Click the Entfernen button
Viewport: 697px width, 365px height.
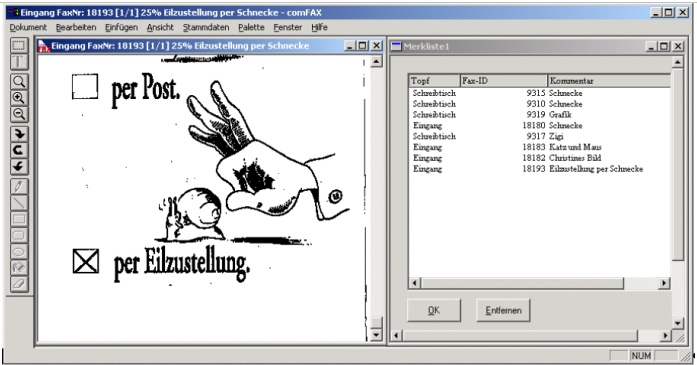[503, 310]
